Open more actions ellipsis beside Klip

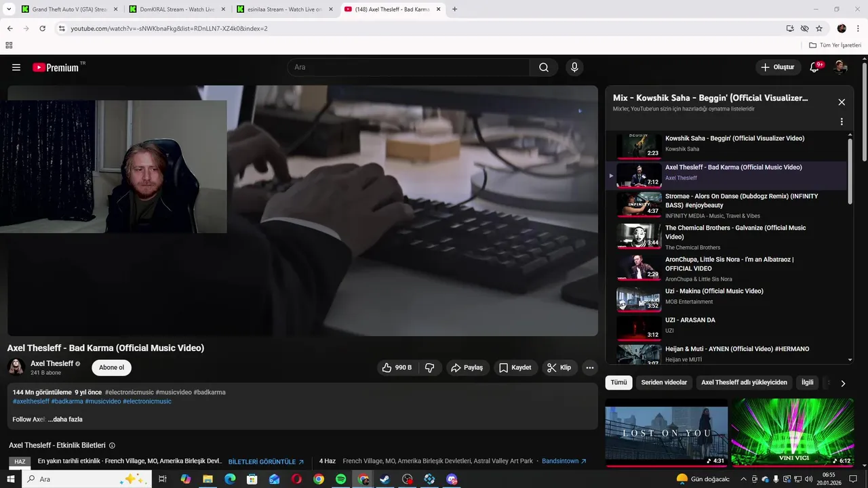(590, 367)
